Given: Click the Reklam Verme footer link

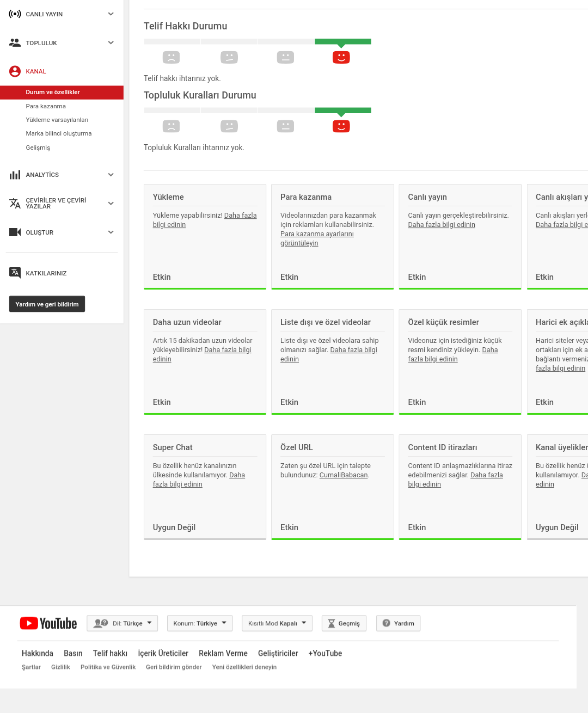Looking at the screenshot, I should click(x=223, y=653).
